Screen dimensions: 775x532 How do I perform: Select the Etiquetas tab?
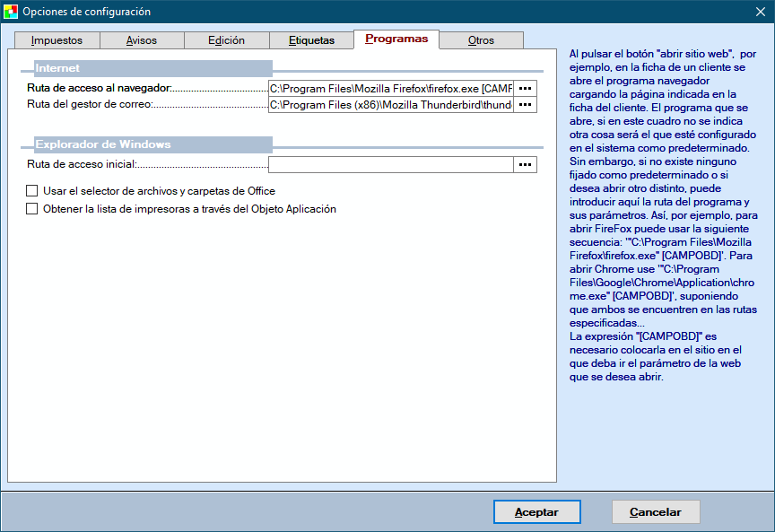coord(311,40)
